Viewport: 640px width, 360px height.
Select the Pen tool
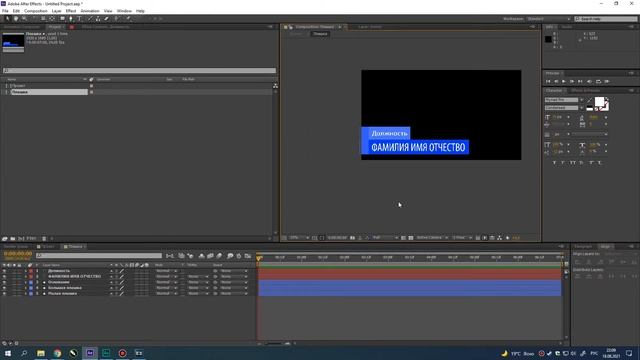tap(71, 18)
